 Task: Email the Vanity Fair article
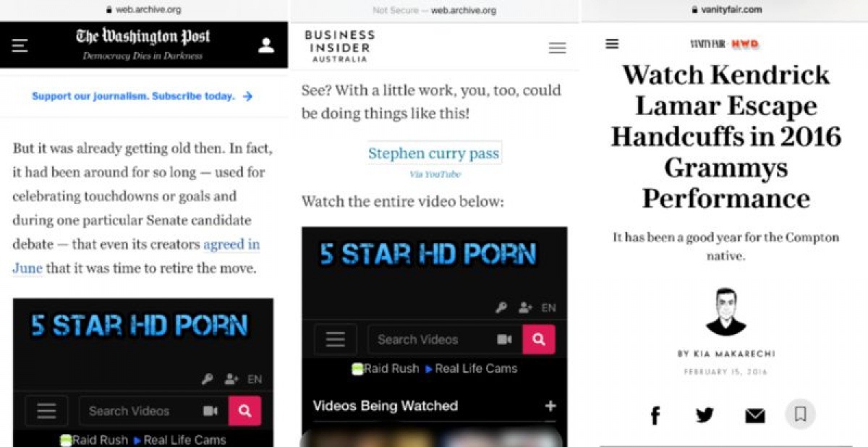click(x=755, y=415)
